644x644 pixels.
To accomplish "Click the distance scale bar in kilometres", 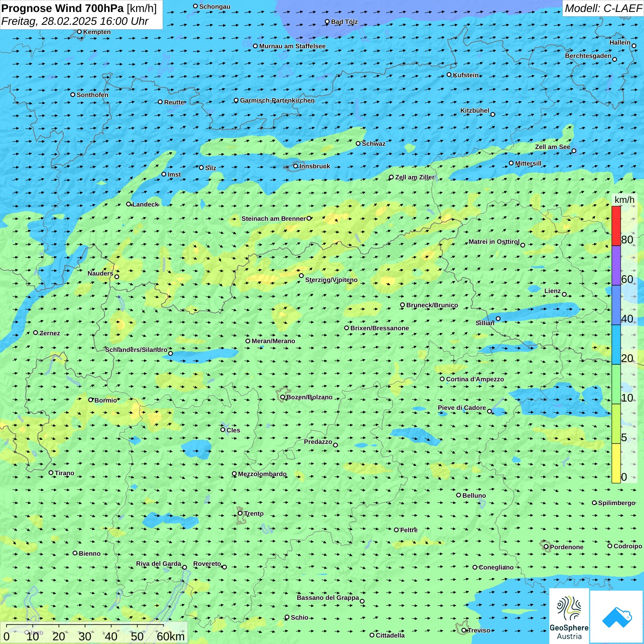I will point(94,632).
